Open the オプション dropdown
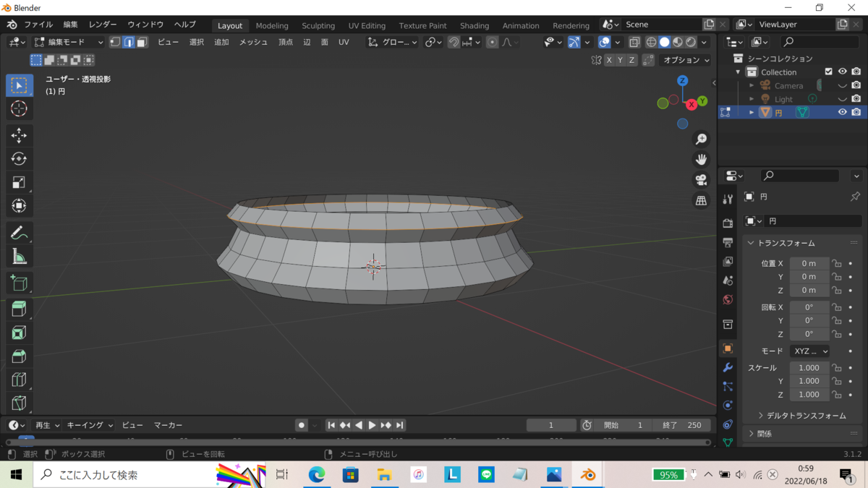 point(687,60)
